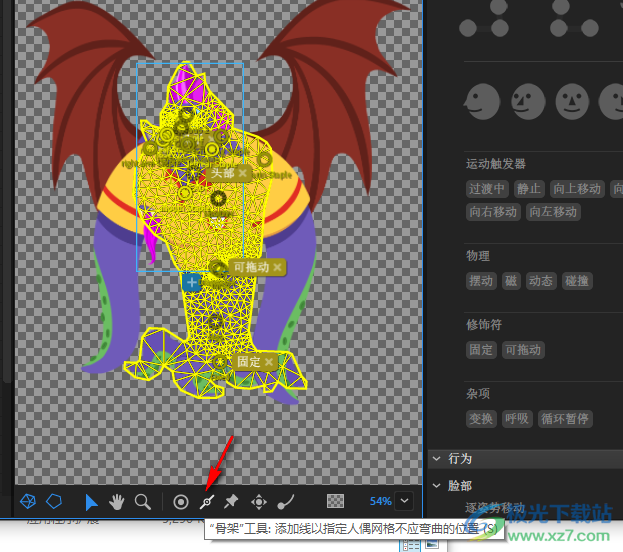Apply the 摆动 physics tag
Viewport: 623px width, 552px height.
(x=481, y=281)
